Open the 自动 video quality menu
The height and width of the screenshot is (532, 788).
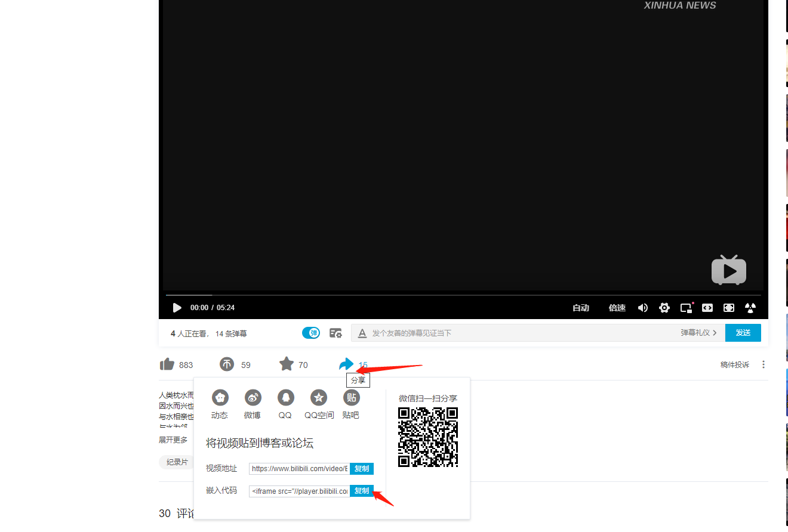coord(581,308)
